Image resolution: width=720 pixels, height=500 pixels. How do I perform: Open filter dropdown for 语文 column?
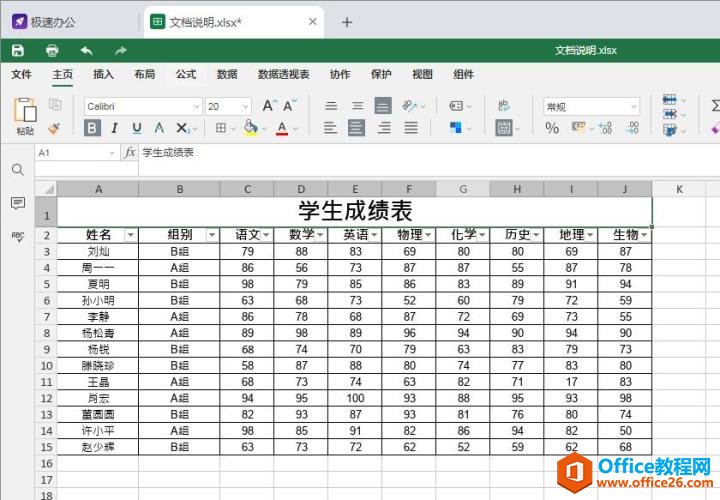pos(266,235)
